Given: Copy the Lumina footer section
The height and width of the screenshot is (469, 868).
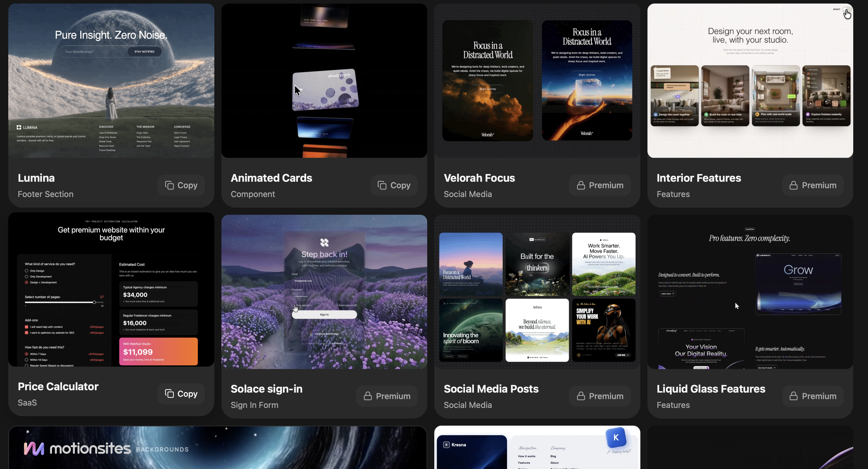Looking at the screenshot, I should pos(181,185).
